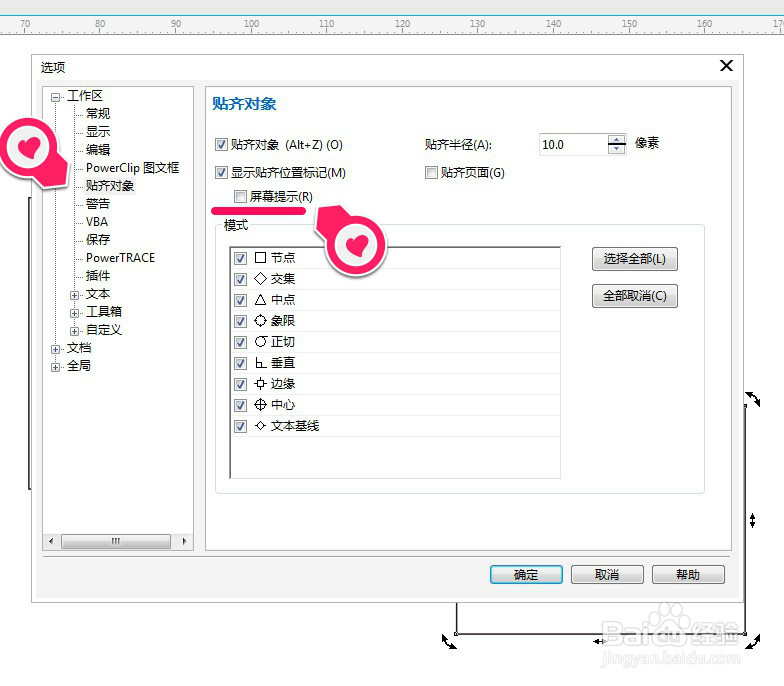Open 保存 settings page

coord(98,240)
